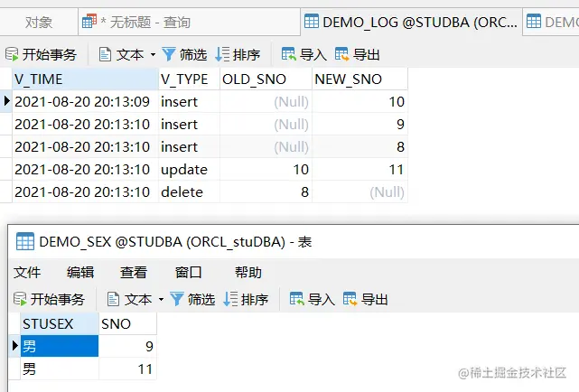Click Import icon in DEMO_LOG toolbar
The image size is (579, 392).
click(289, 54)
